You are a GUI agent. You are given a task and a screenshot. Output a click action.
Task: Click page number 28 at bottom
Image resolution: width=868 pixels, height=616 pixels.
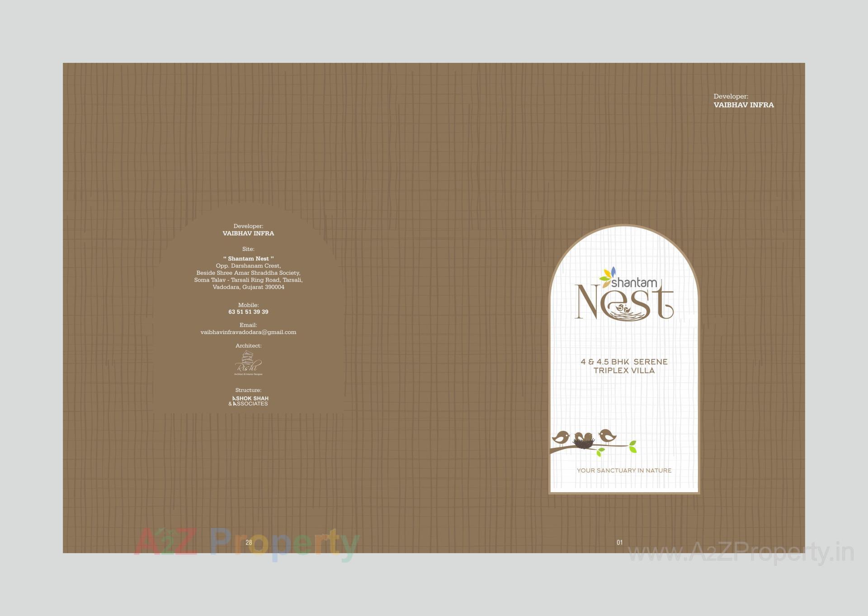click(x=248, y=542)
